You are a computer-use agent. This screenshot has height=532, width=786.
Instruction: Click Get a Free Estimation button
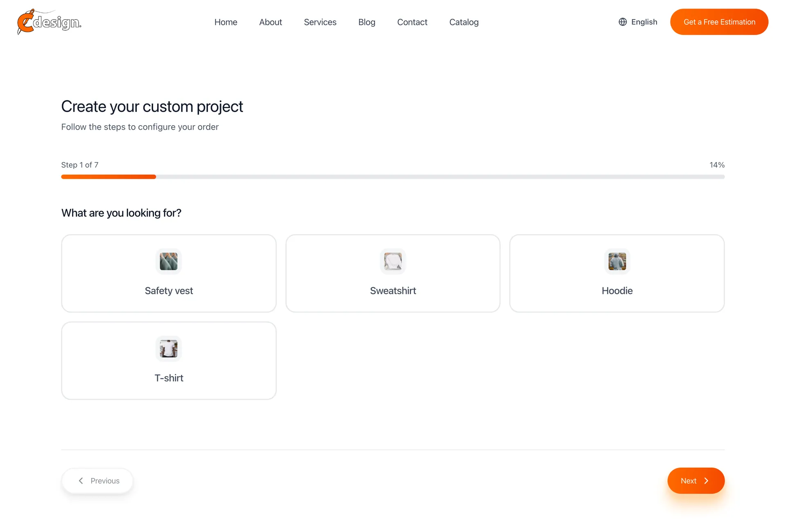pos(719,22)
